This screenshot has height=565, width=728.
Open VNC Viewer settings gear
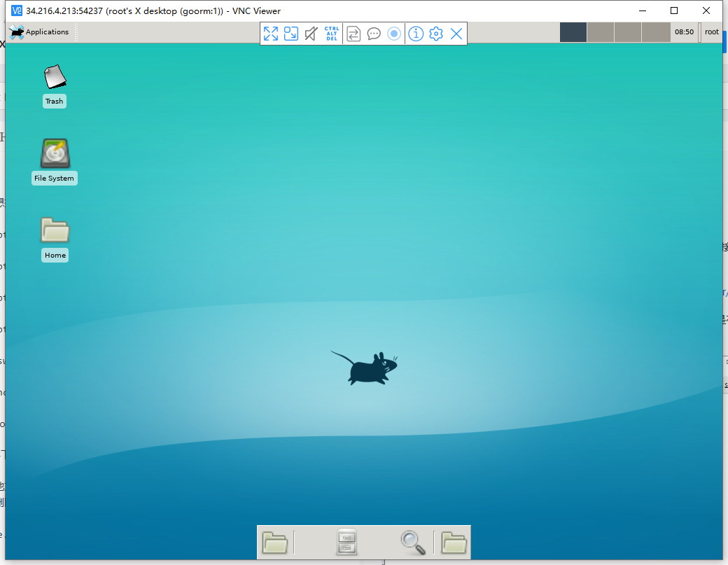pos(436,34)
